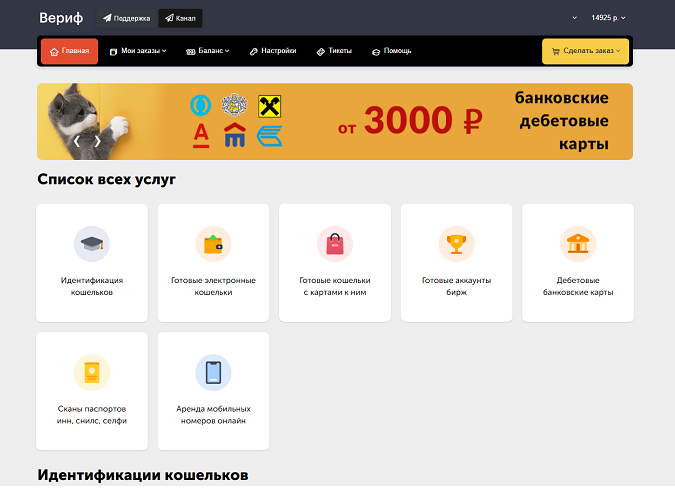Expand the Мои заказы dropdown menu
The image size is (675, 488).
pyautogui.click(x=137, y=51)
